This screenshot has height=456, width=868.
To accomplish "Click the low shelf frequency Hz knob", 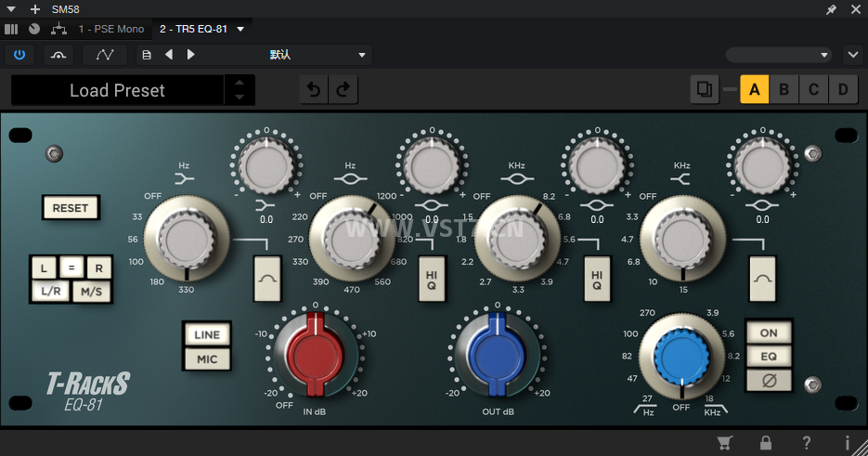I will tap(187, 240).
